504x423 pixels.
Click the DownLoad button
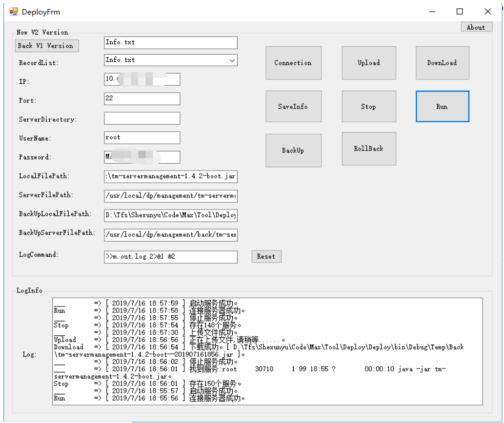[x=443, y=63]
